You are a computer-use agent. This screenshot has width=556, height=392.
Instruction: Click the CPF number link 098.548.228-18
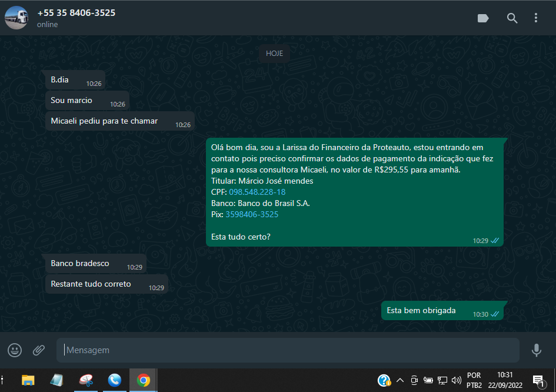coord(257,192)
